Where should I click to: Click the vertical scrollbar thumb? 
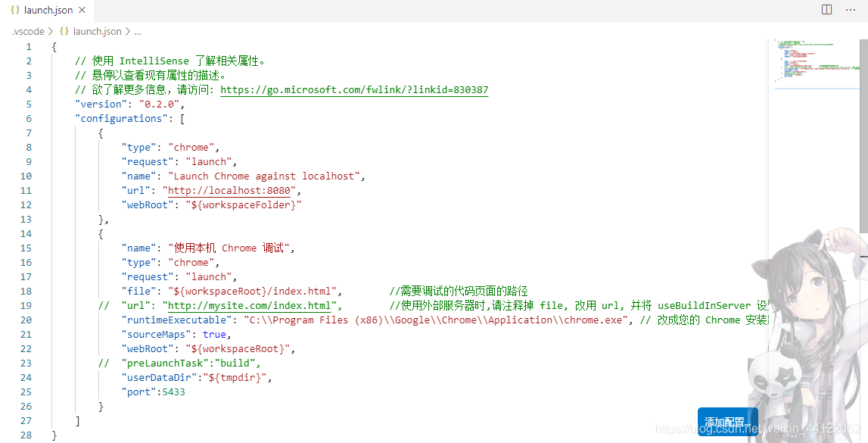click(863, 136)
